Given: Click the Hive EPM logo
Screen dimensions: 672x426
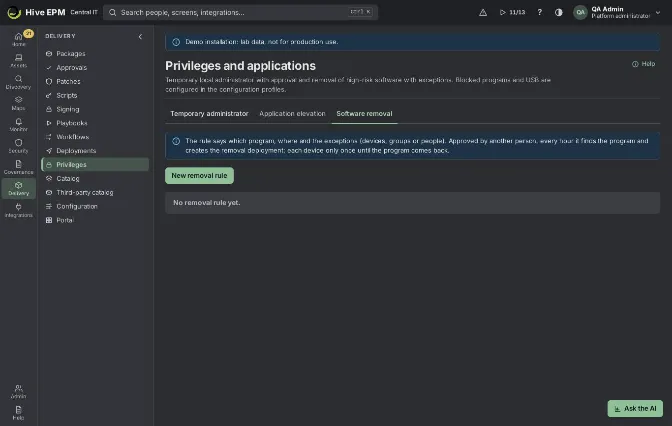Looking at the screenshot, I should coord(14,12).
